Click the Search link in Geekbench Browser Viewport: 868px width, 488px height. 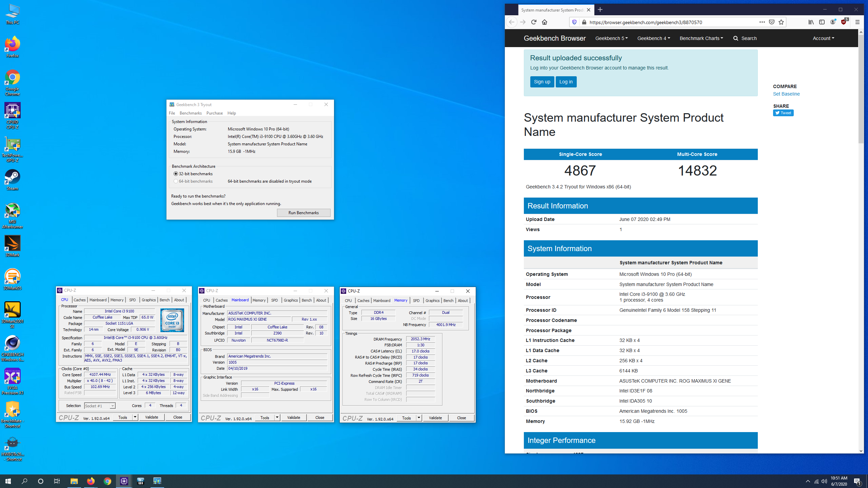745,38
